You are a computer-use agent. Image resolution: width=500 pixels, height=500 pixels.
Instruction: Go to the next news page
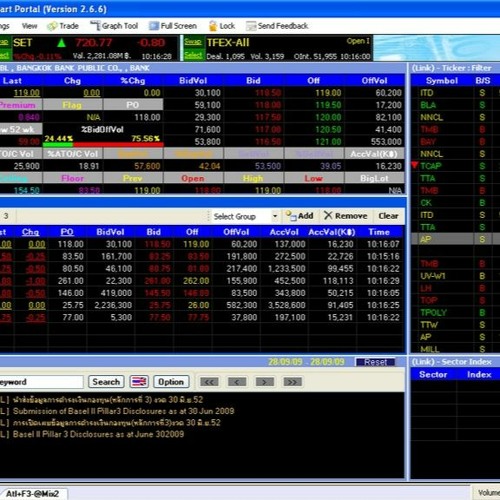pyautogui.click(x=264, y=382)
